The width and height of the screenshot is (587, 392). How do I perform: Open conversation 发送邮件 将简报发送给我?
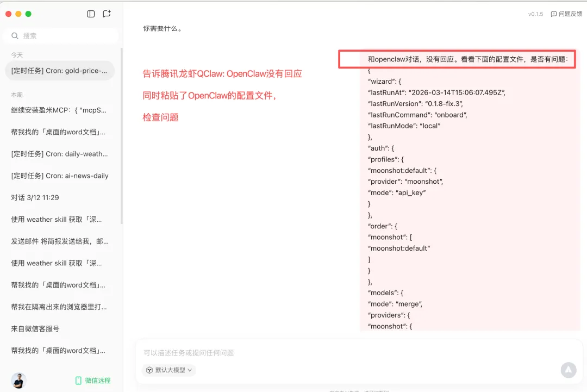click(x=60, y=241)
